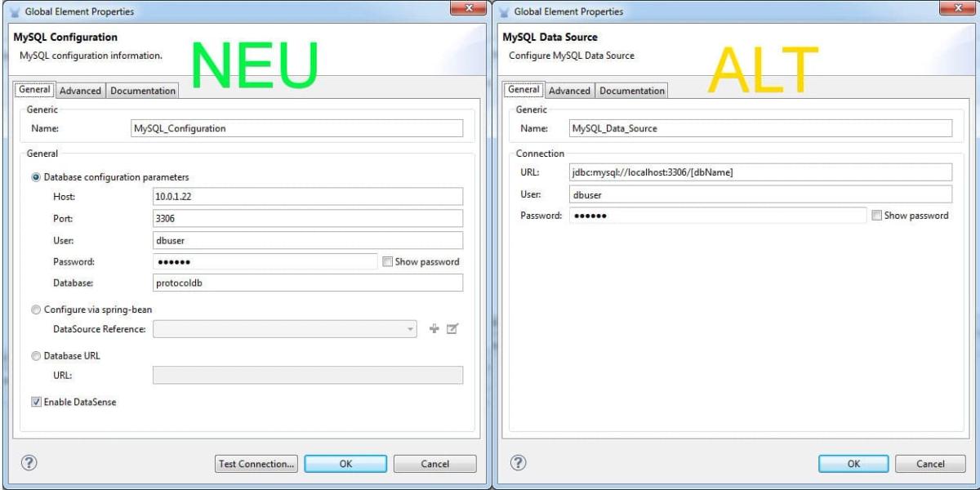Switch to Advanced tab in MySQL Data Source dialog
The image size is (980, 490).
coord(569,91)
